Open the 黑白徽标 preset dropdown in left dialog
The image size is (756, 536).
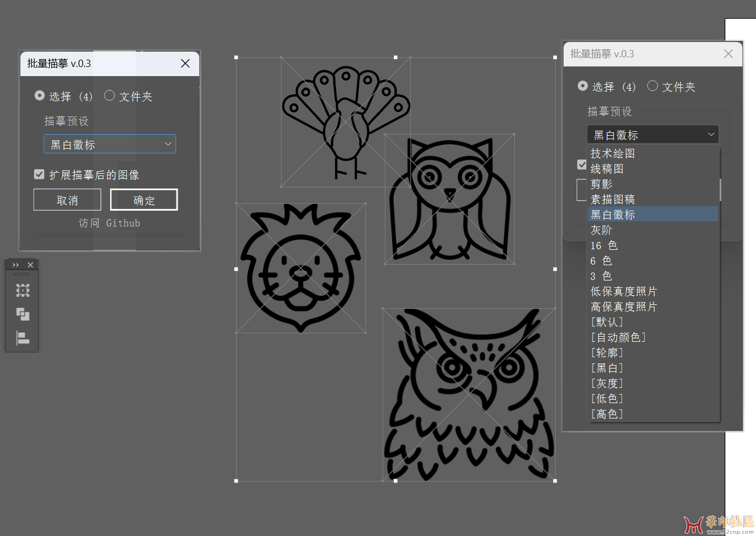click(110, 144)
